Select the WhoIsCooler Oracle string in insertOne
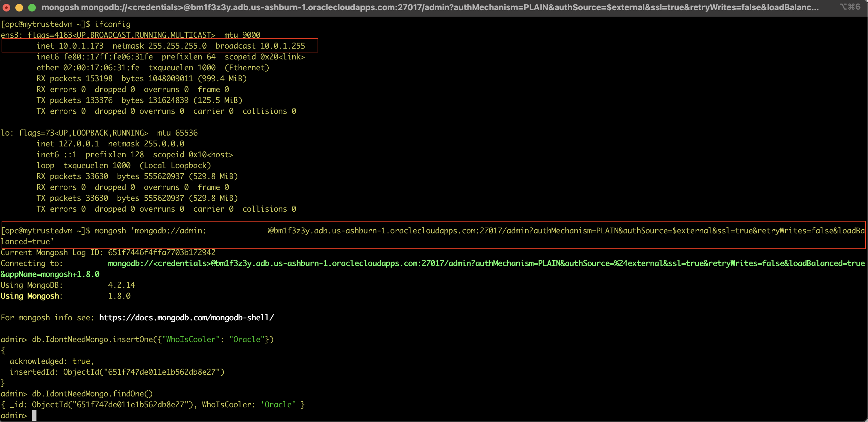The image size is (868, 422). [190, 339]
